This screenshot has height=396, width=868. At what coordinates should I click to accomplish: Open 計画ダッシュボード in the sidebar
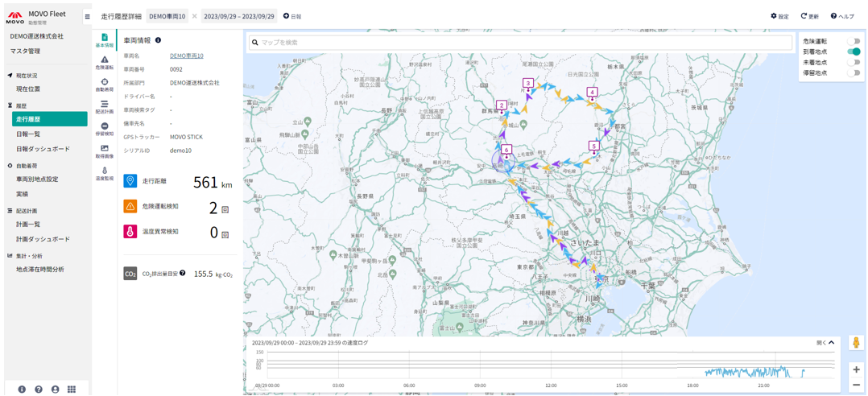pyautogui.click(x=43, y=239)
